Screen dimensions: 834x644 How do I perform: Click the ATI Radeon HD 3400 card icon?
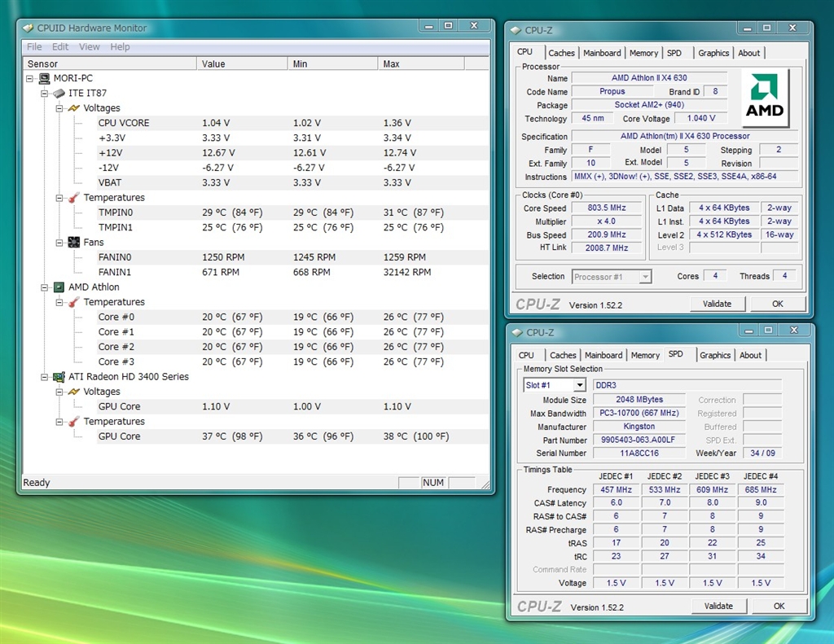click(59, 377)
